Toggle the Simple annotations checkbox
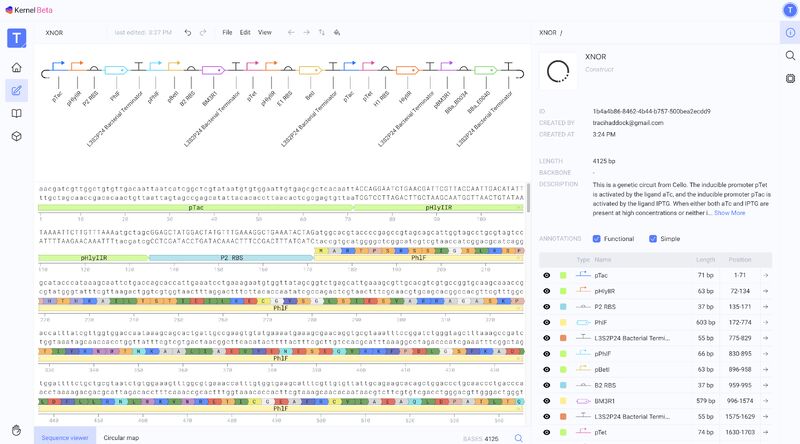 [x=653, y=239]
